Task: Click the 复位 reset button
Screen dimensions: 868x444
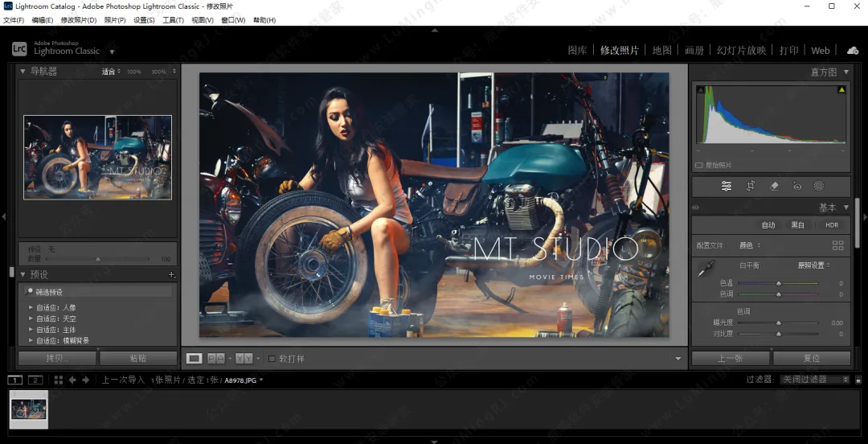Action: pyautogui.click(x=812, y=359)
